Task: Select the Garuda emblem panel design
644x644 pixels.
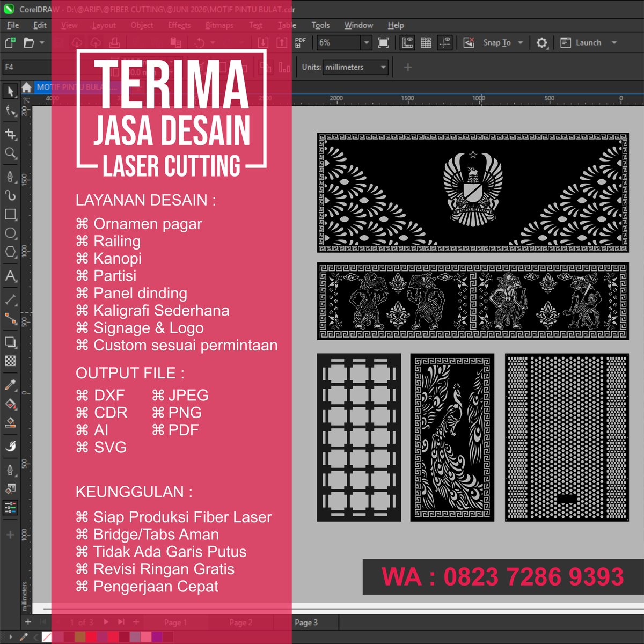Action: [x=473, y=193]
